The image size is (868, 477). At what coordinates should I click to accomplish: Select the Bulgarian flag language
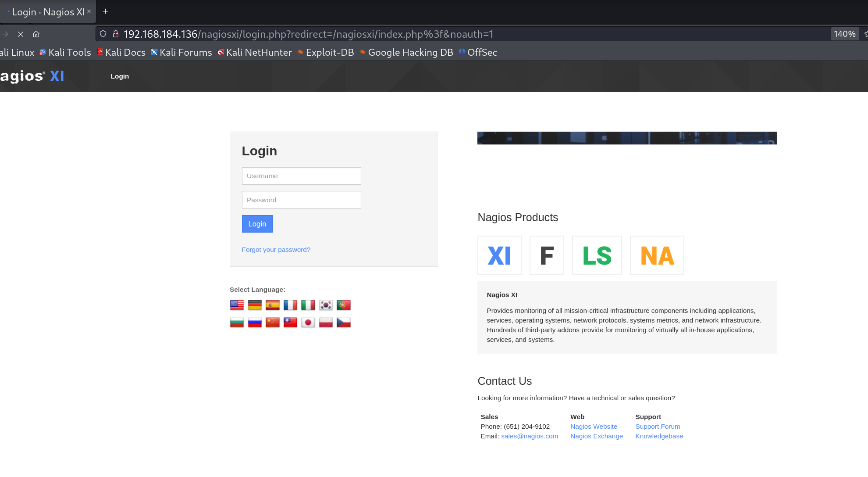pyautogui.click(x=237, y=323)
